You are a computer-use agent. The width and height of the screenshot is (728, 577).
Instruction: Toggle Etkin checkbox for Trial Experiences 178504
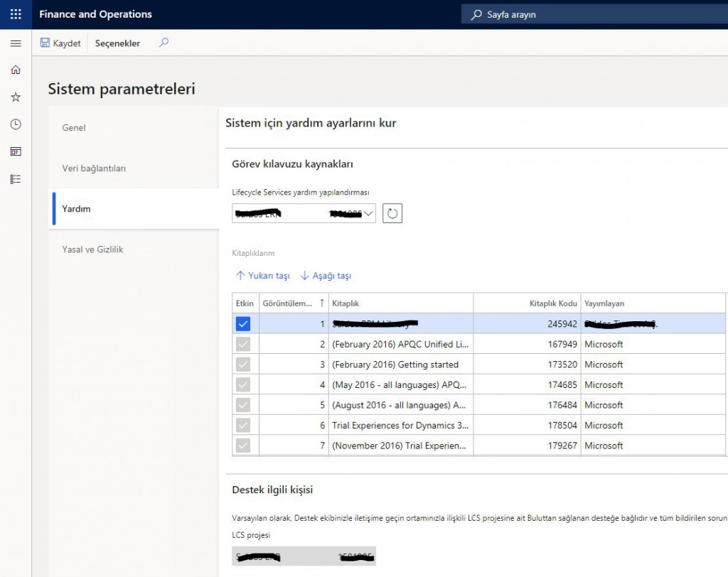243,425
